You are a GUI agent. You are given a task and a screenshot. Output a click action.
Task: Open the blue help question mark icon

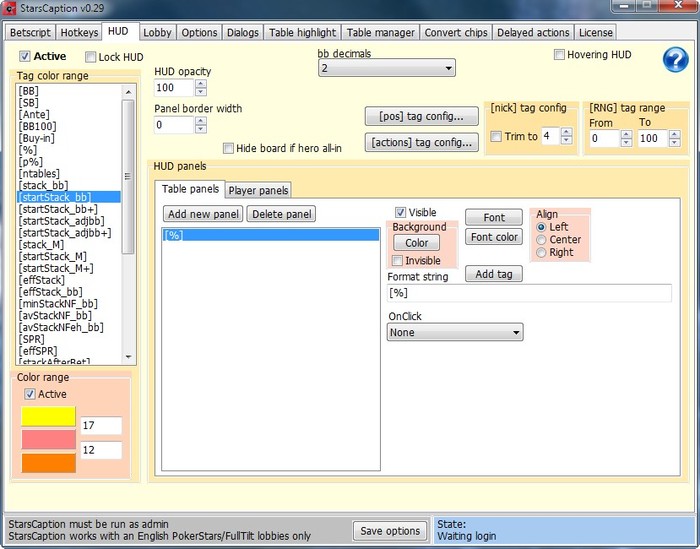pos(675,59)
